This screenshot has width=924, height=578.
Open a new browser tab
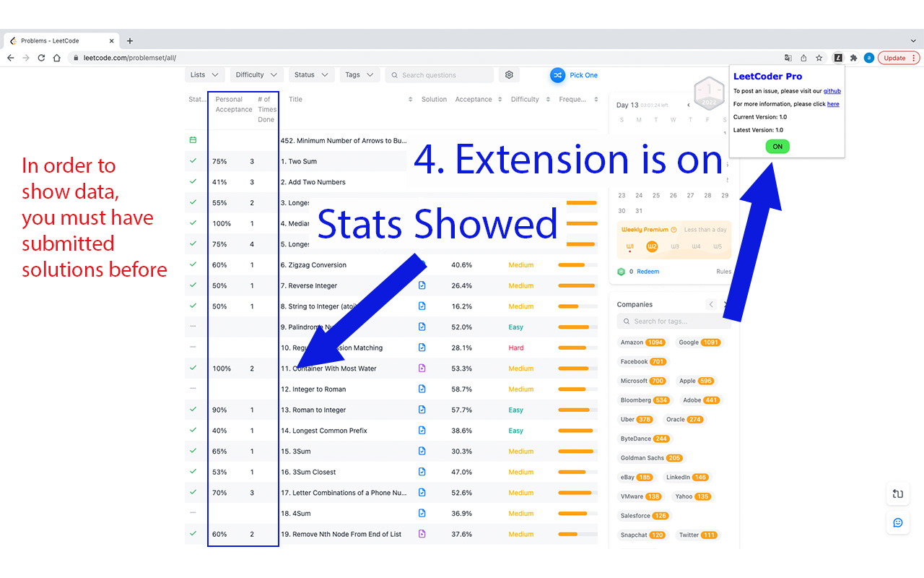(130, 41)
